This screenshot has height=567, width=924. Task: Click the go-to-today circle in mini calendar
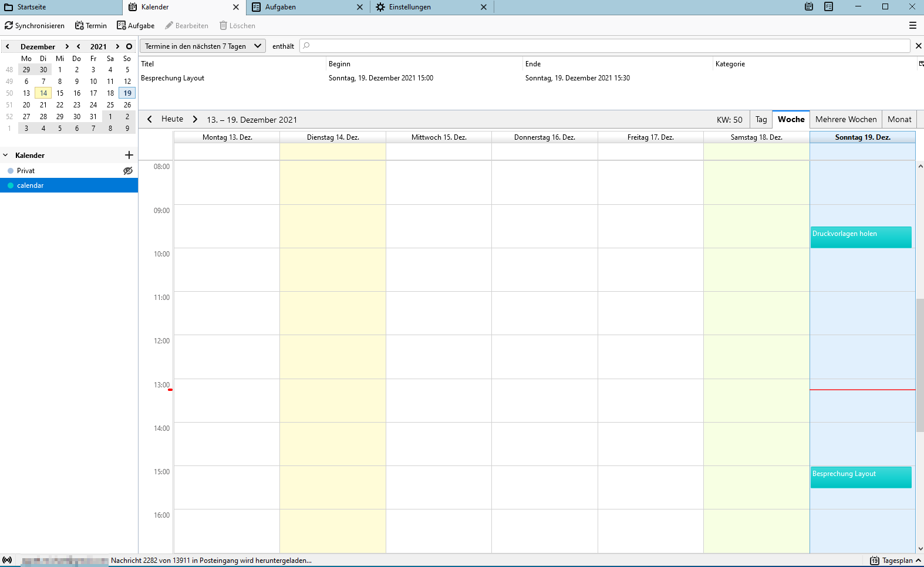click(x=129, y=46)
